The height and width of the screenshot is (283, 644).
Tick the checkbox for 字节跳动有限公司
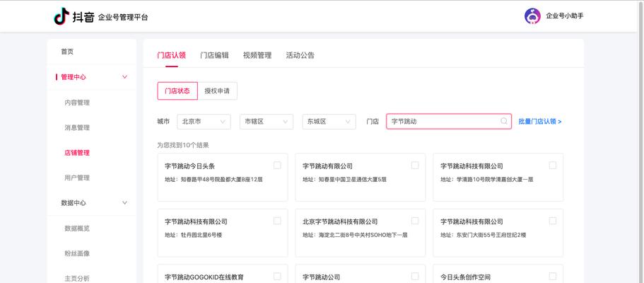[x=415, y=166]
